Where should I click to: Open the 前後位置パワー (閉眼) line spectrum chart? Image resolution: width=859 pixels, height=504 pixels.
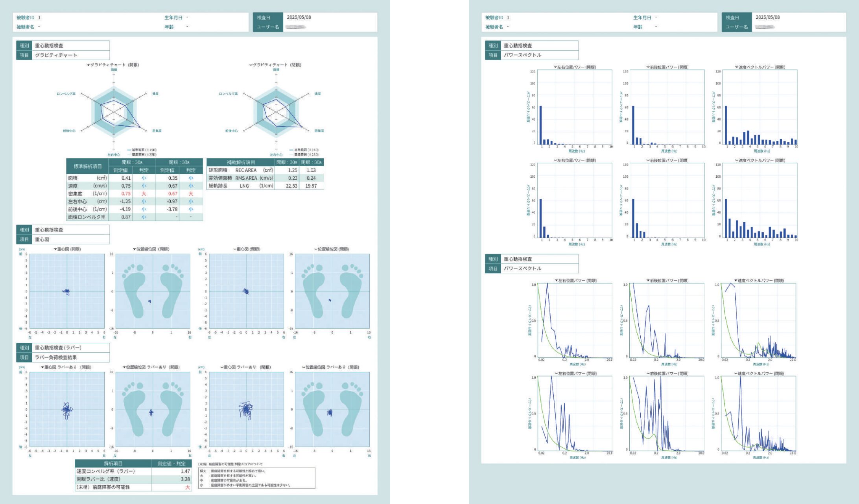(667, 413)
